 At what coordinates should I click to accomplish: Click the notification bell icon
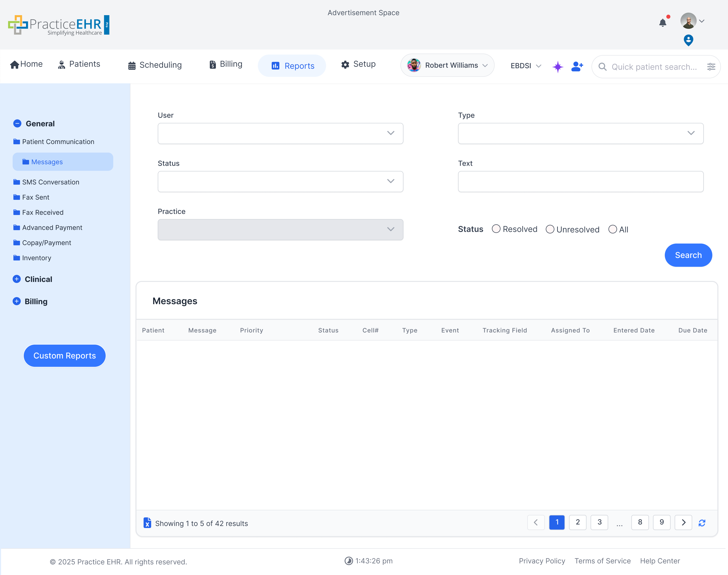coord(662,22)
